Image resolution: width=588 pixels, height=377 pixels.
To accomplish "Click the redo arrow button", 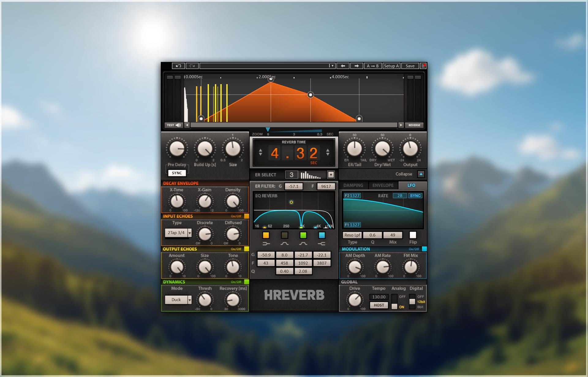I will (192, 66).
